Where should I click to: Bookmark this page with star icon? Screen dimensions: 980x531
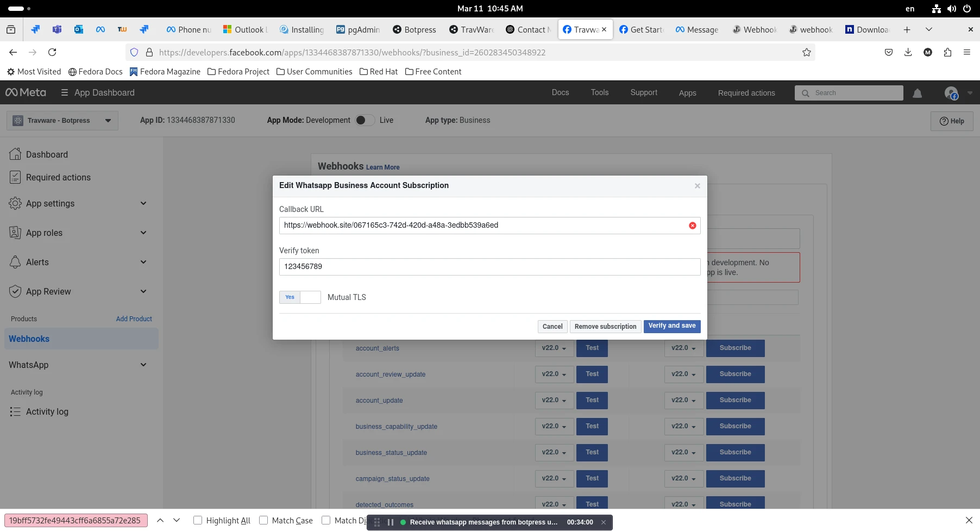click(807, 52)
